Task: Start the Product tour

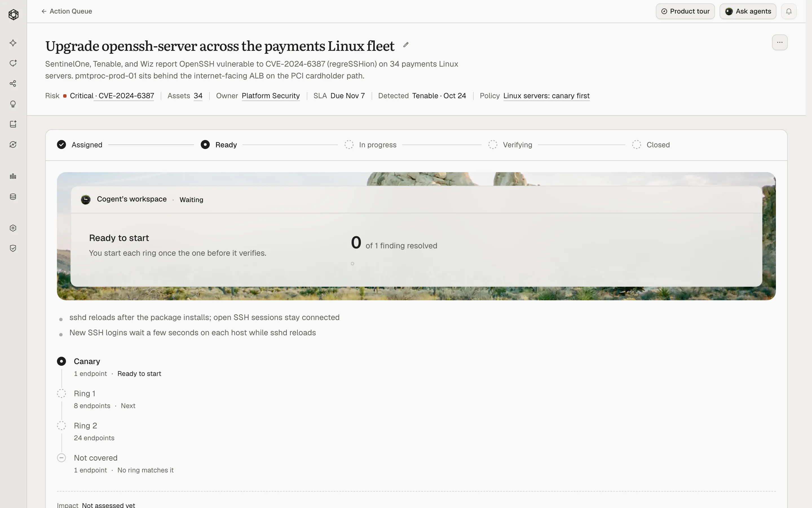Action: pyautogui.click(x=685, y=11)
